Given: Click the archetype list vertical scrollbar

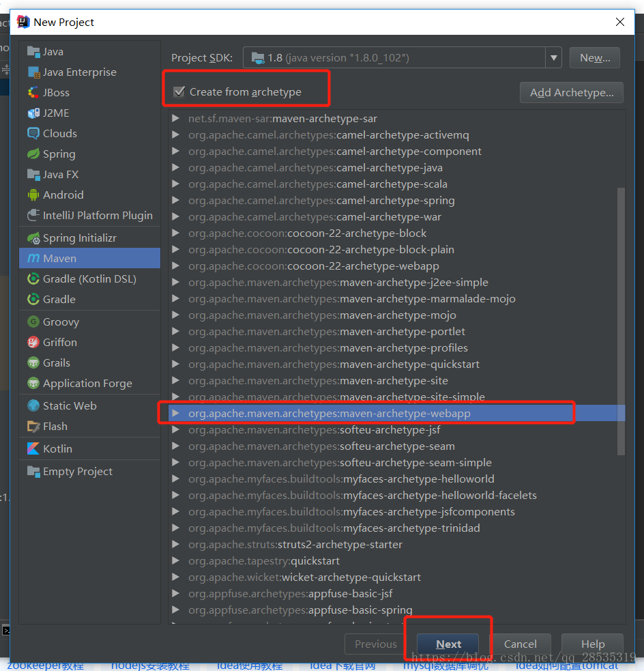Looking at the screenshot, I should pyautogui.click(x=621, y=321).
